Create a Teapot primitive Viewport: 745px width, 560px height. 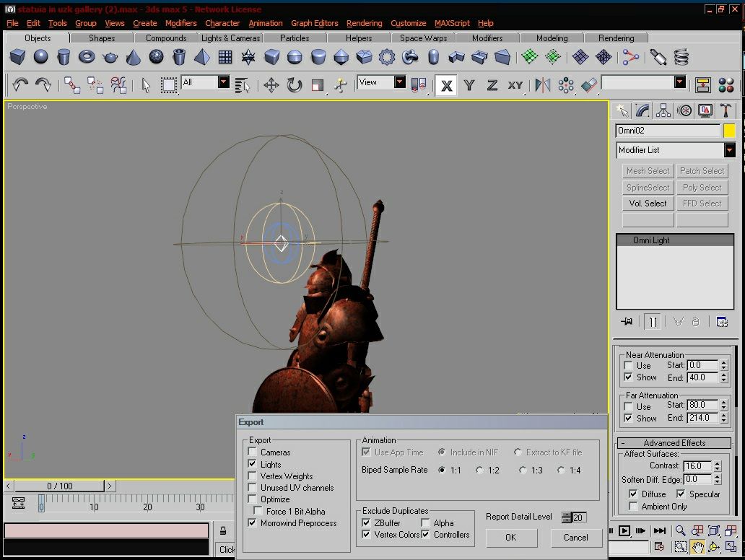(110, 57)
